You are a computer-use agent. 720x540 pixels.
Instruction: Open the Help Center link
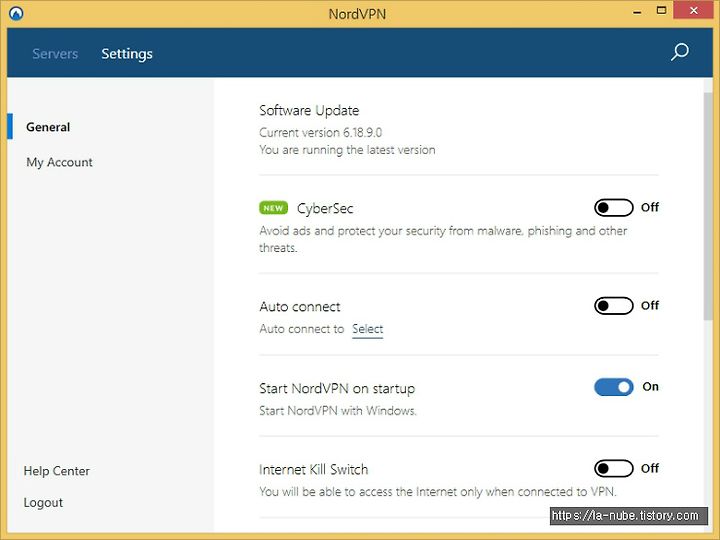(56, 471)
